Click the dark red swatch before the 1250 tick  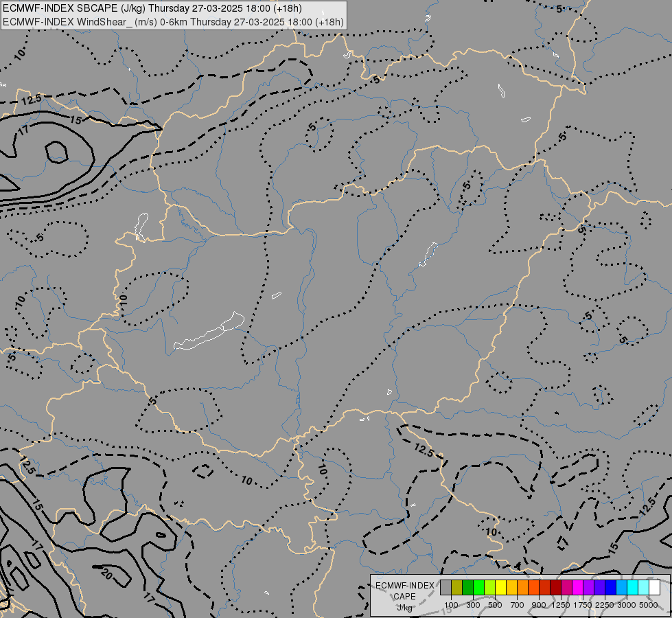click(555, 588)
